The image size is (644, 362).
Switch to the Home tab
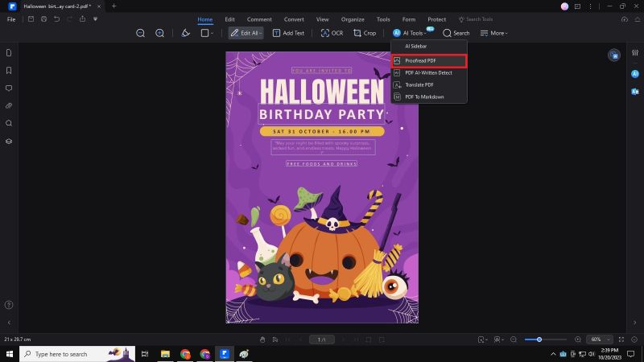click(x=205, y=19)
